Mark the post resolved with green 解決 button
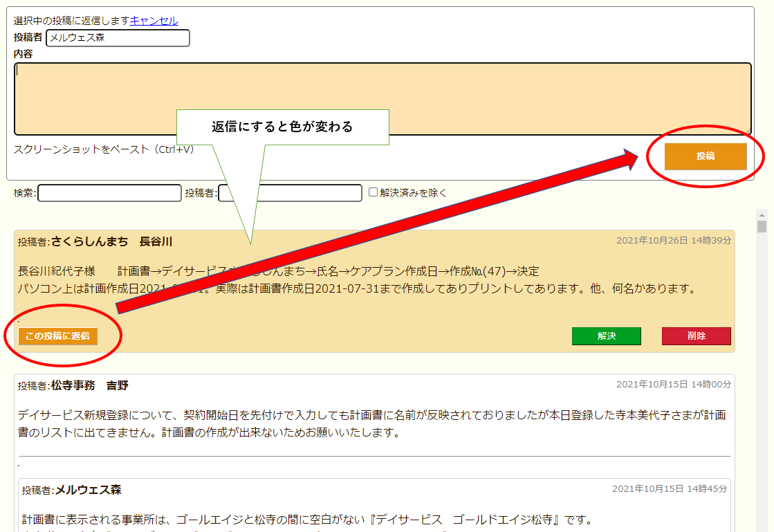The image size is (774, 532). [x=606, y=336]
